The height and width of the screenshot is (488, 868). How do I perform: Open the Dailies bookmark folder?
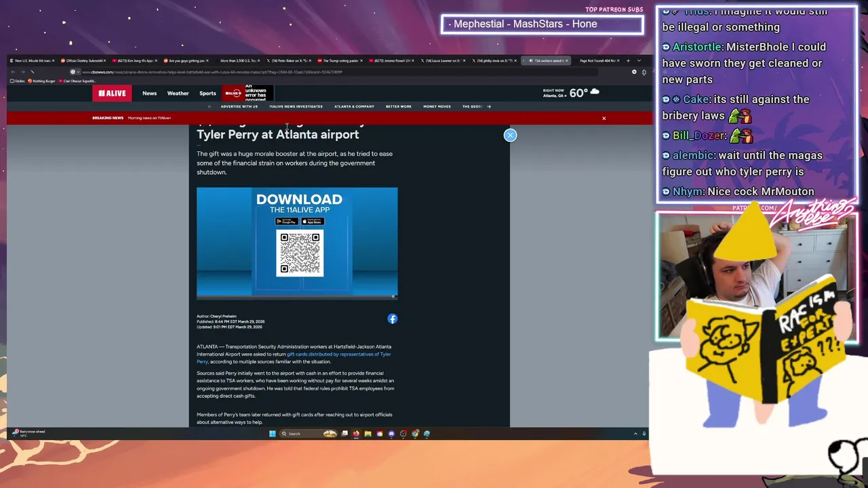point(17,81)
